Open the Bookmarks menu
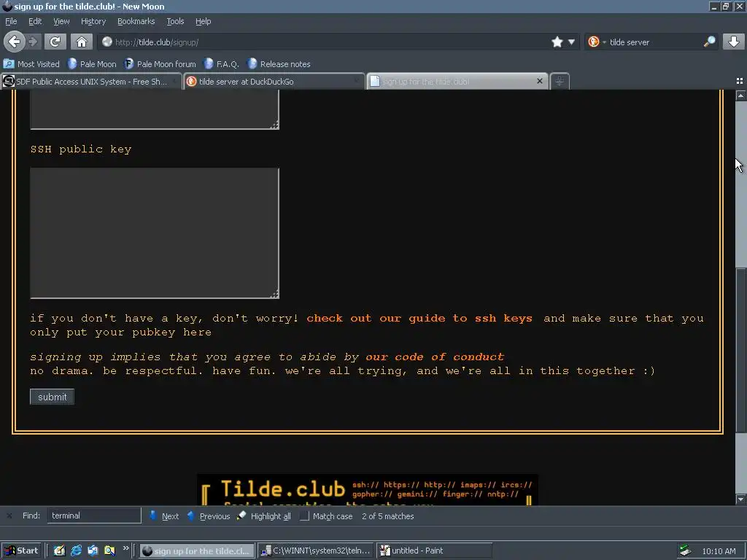 136,21
